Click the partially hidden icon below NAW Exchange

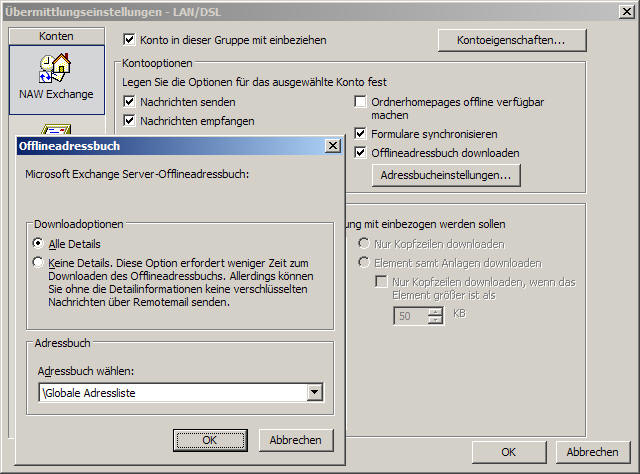coord(55,128)
